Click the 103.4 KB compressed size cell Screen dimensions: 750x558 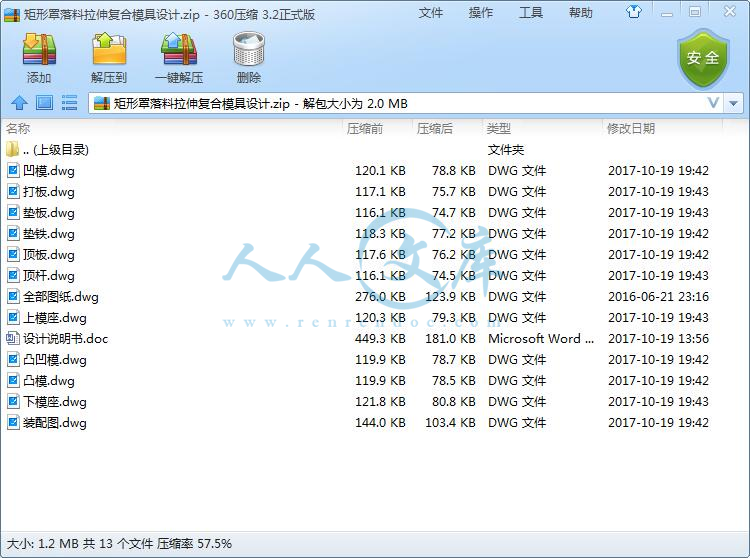click(x=451, y=423)
